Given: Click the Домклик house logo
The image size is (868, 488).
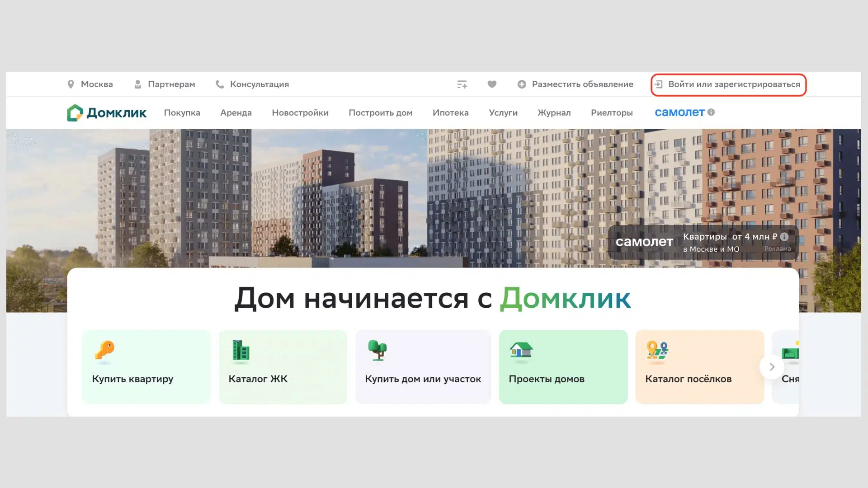Looking at the screenshot, I should coord(75,113).
